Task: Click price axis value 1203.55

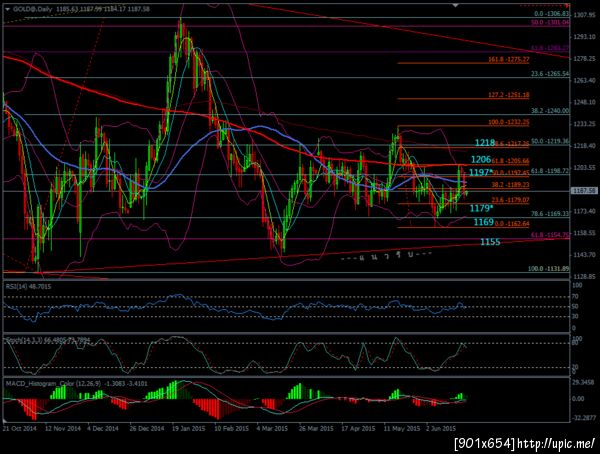Action: (x=584, y=168)
